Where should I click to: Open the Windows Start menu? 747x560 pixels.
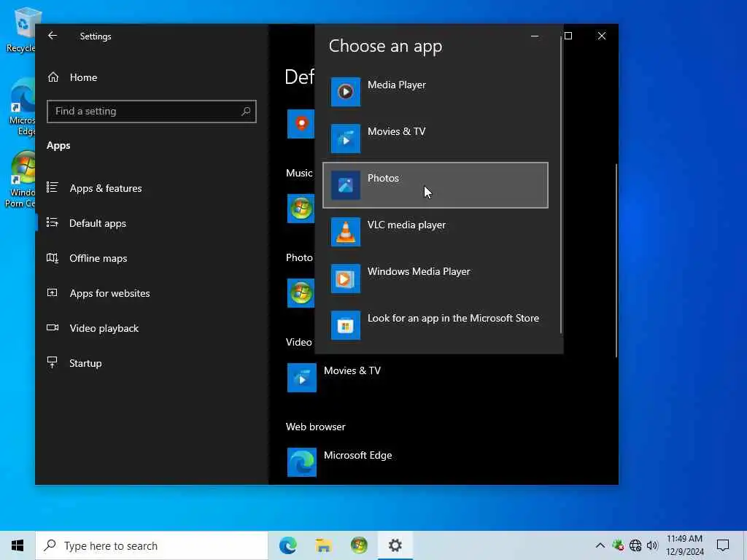point(18,545)
